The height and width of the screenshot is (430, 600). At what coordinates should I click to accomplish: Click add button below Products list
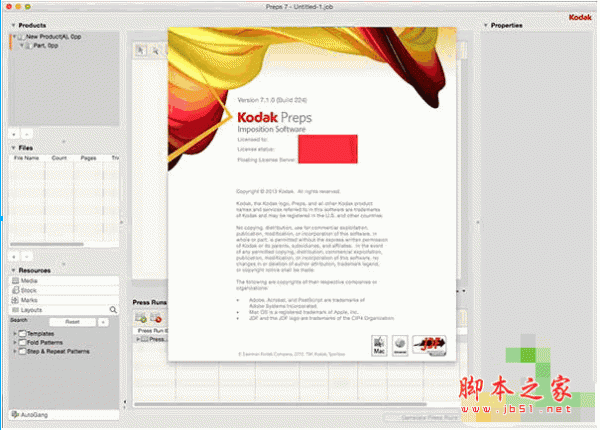click(14, 134)
